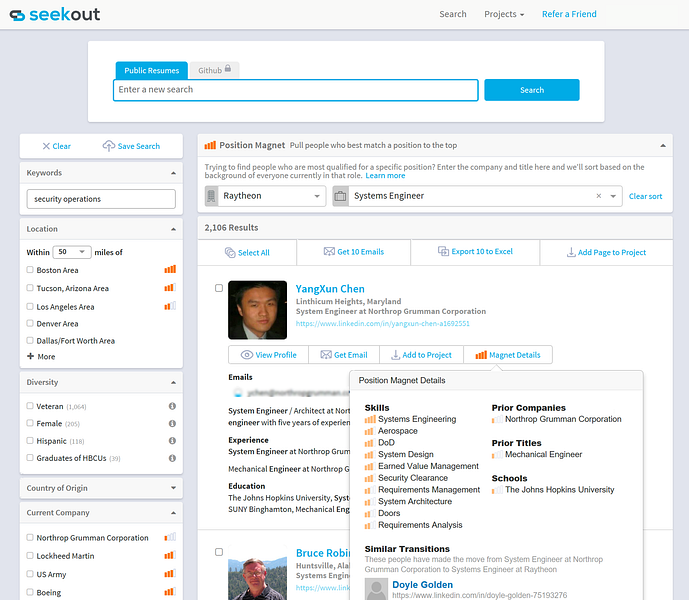Screen dimensions: 689x600
Task: Collapse the Diversity section
Action: pyautogui.click(x=174, y=383)
